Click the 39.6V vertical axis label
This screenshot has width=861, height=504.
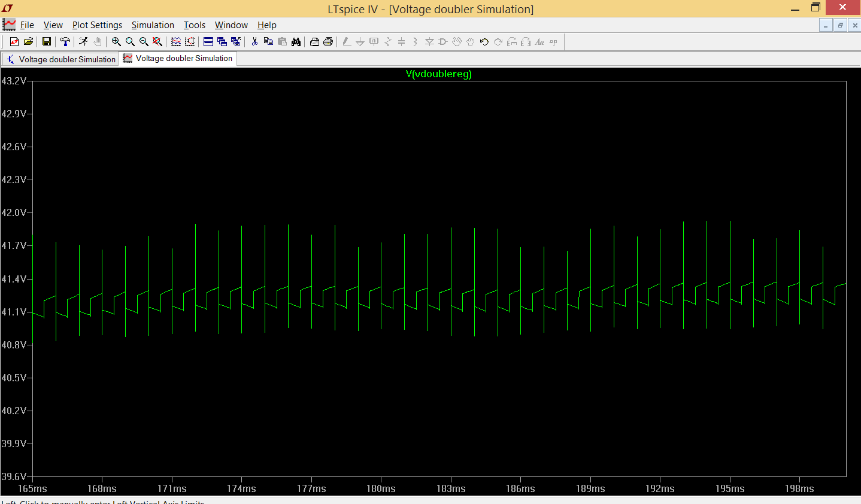[x=14, y=476]
